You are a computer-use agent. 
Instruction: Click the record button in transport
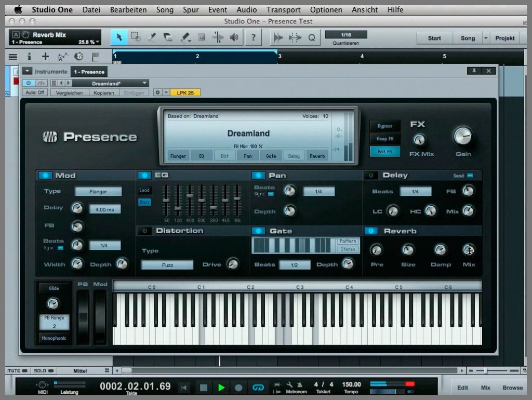pyautogui.click(x=238, y=387)
